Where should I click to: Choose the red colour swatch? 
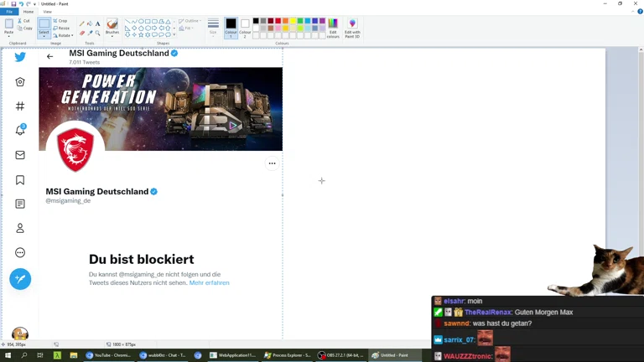pyautogui.click(x=278, y=21)
